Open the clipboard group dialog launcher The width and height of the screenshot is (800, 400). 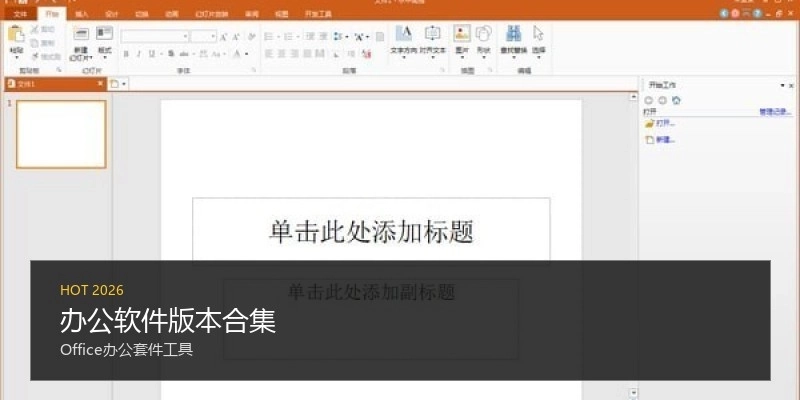coord(59,70)
